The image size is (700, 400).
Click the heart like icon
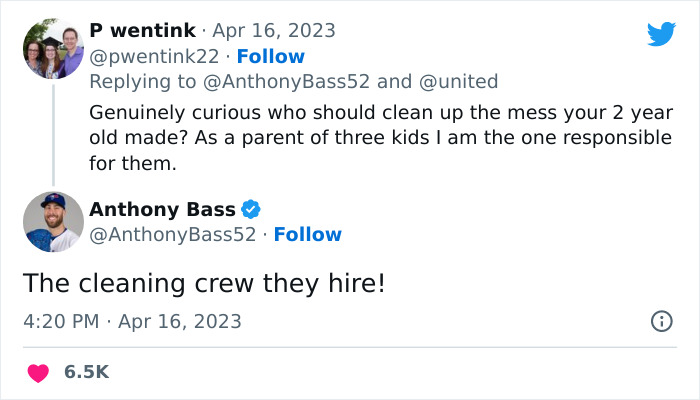(38, 372)
